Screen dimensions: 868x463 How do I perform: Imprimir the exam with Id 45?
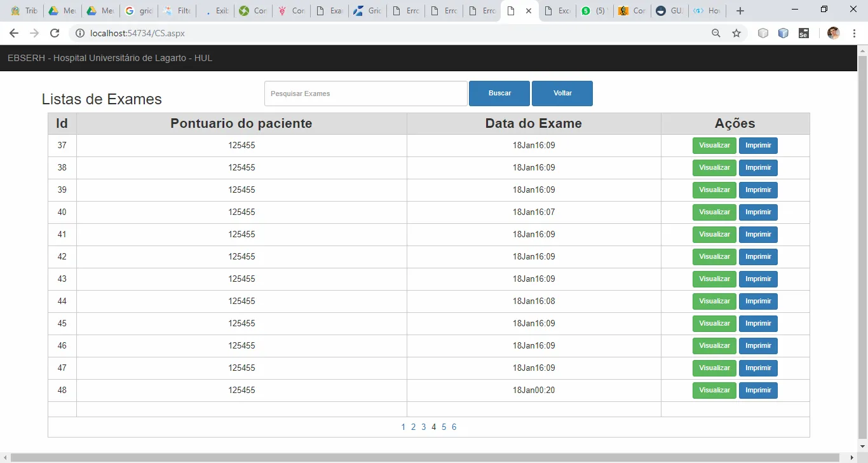tap(758, 324)
